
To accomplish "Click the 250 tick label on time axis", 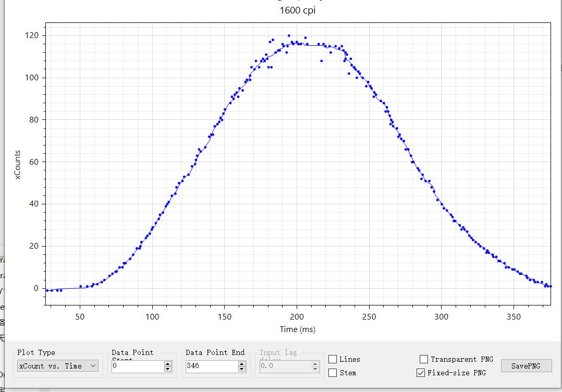I will (369, 317).
